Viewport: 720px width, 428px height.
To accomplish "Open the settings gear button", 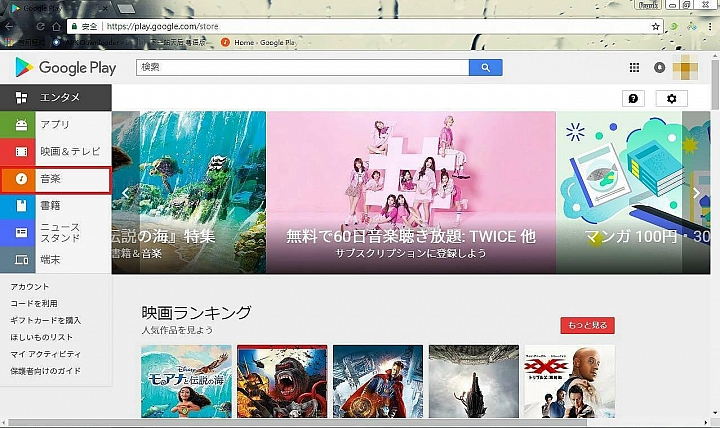I will (671, 98).
